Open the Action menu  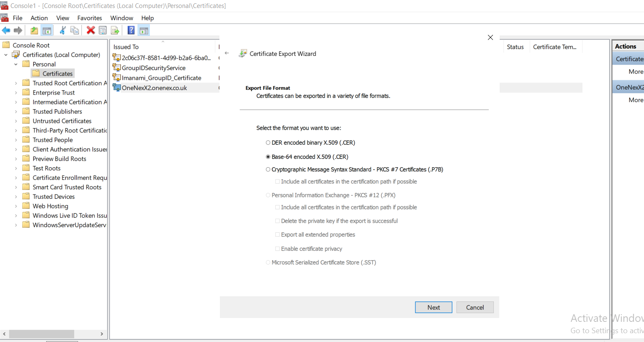39,18
